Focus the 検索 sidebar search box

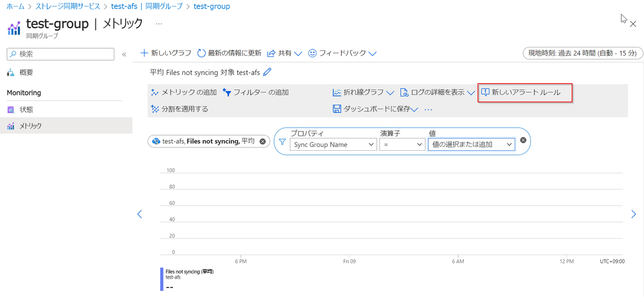pos(61,54)
